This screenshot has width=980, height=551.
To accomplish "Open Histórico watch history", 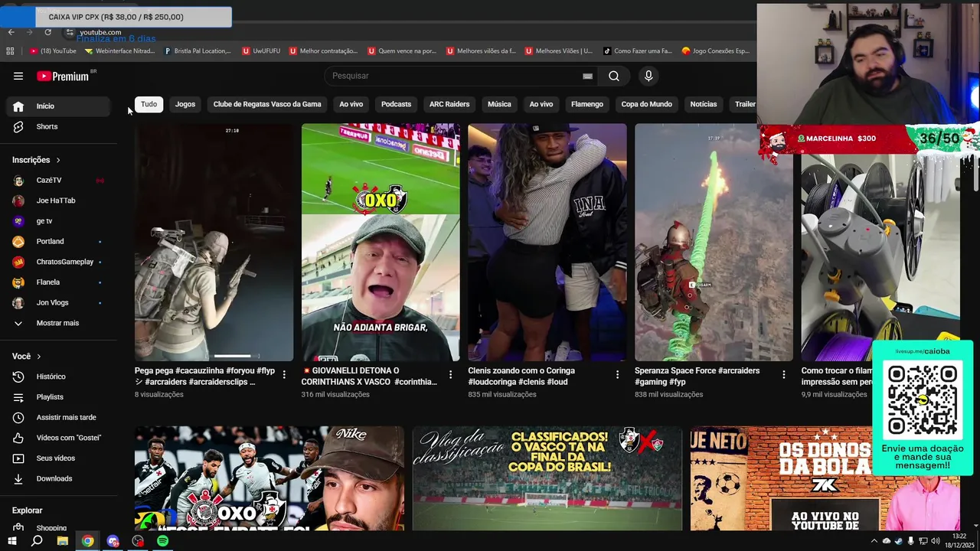I will coord(58,377).
